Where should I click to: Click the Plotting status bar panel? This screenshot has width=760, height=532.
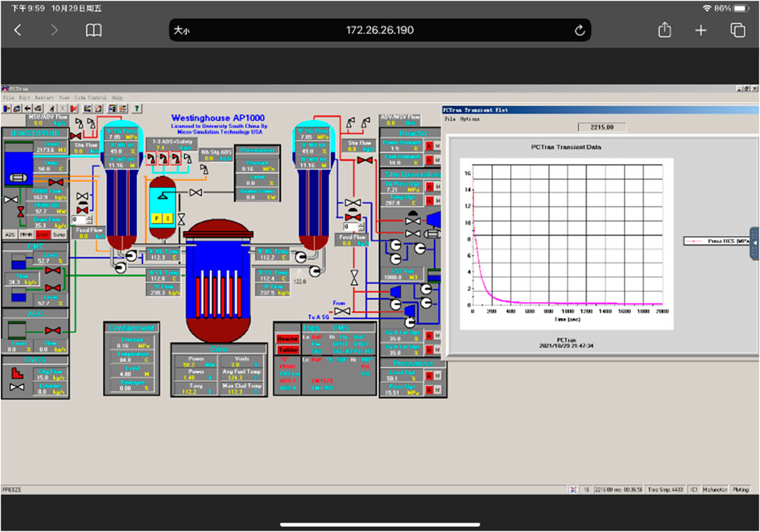[740, 490]
